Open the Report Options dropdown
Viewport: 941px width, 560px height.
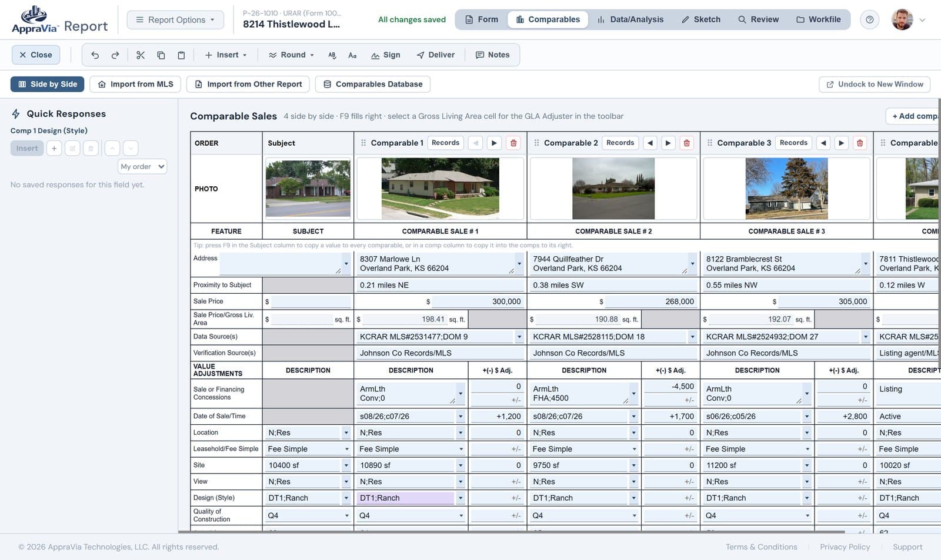(175, 19)
